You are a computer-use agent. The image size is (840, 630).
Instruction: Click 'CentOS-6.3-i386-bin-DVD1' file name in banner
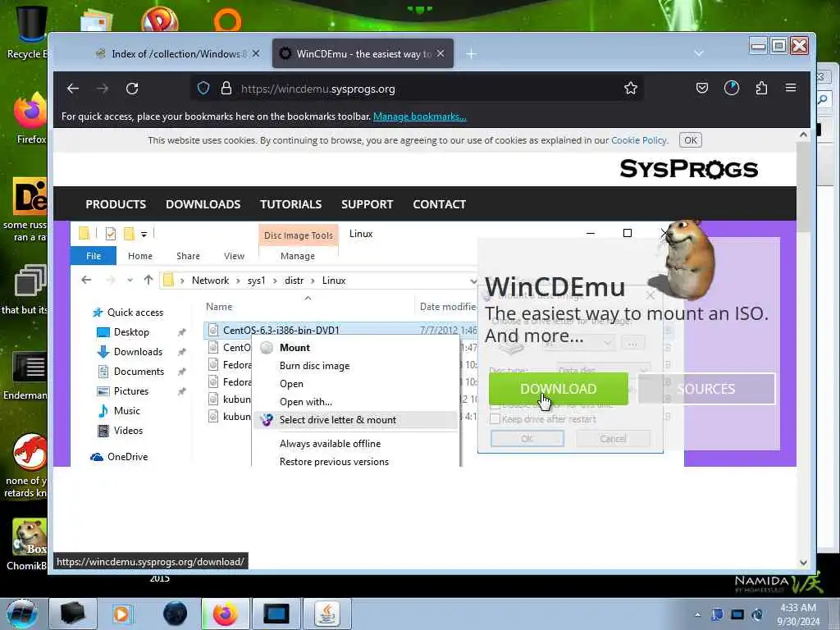[281, 330]
